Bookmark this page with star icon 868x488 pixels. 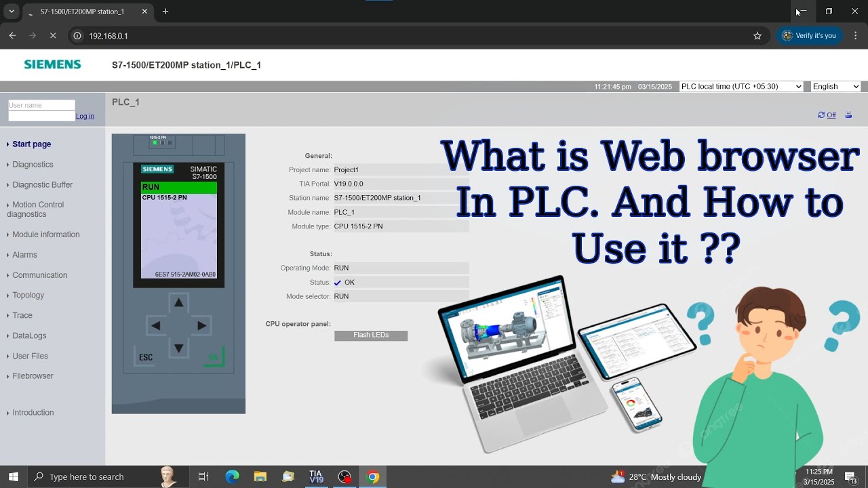757,36
